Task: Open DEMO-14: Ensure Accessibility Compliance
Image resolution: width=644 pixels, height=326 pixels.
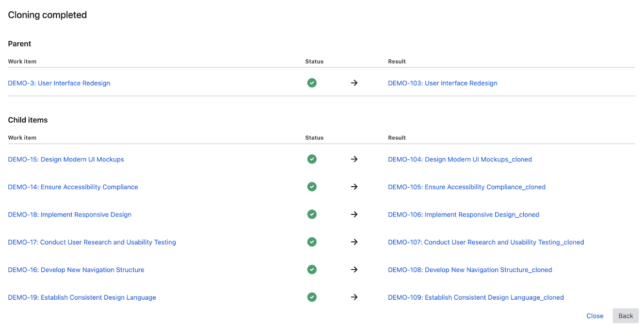Action: coord(73,187)
